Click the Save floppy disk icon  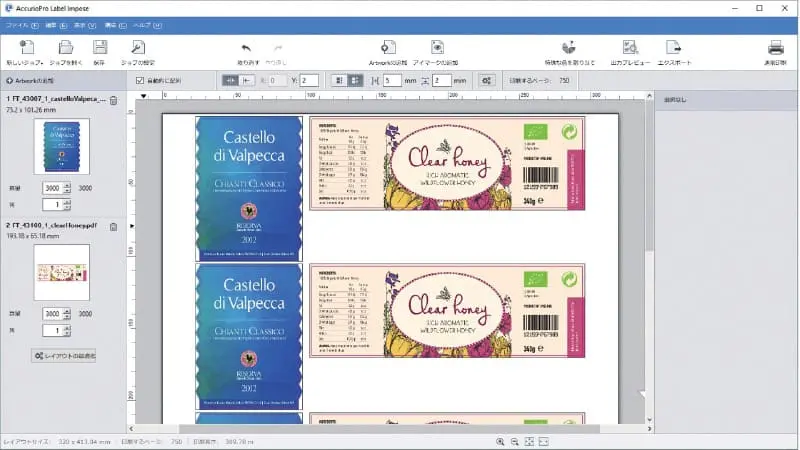click(100, 47)
